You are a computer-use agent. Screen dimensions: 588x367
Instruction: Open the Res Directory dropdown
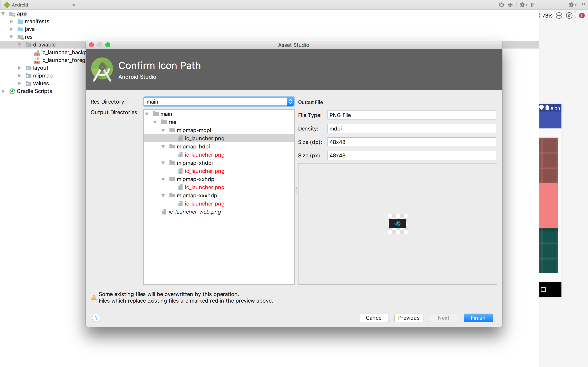pyautogui.click(x=290, y=102)
